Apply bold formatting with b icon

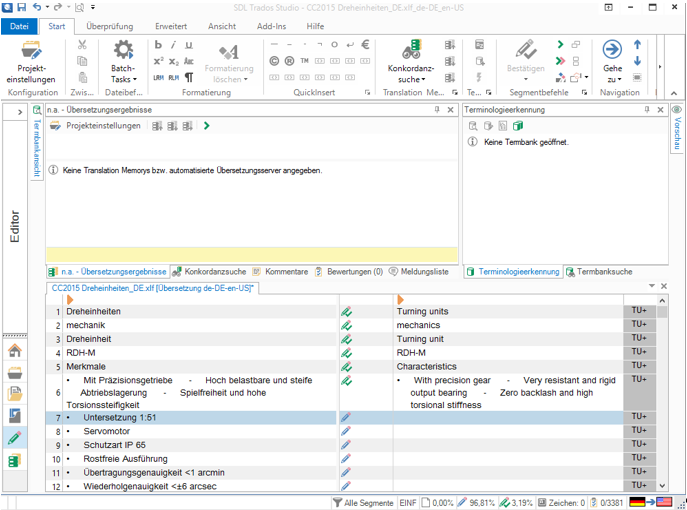pyautogui.click(x=158, y=45)
